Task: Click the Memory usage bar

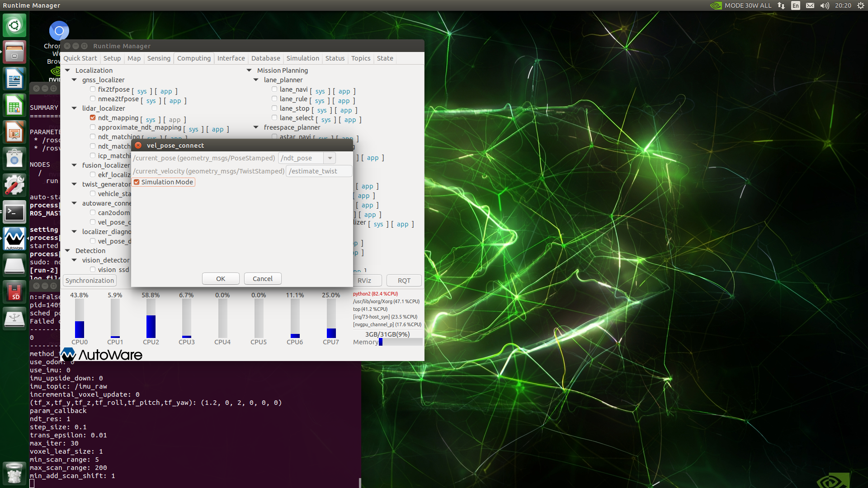Action: click(401, 342)
